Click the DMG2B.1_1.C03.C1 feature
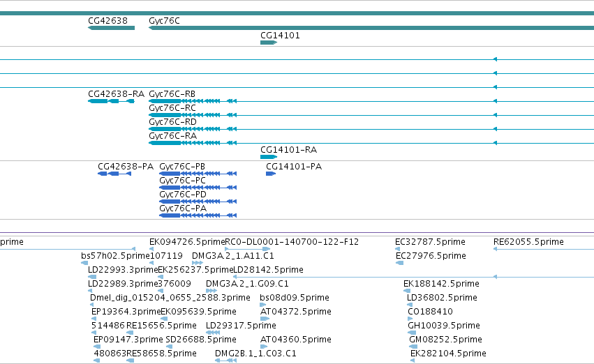 click(225, 361)
